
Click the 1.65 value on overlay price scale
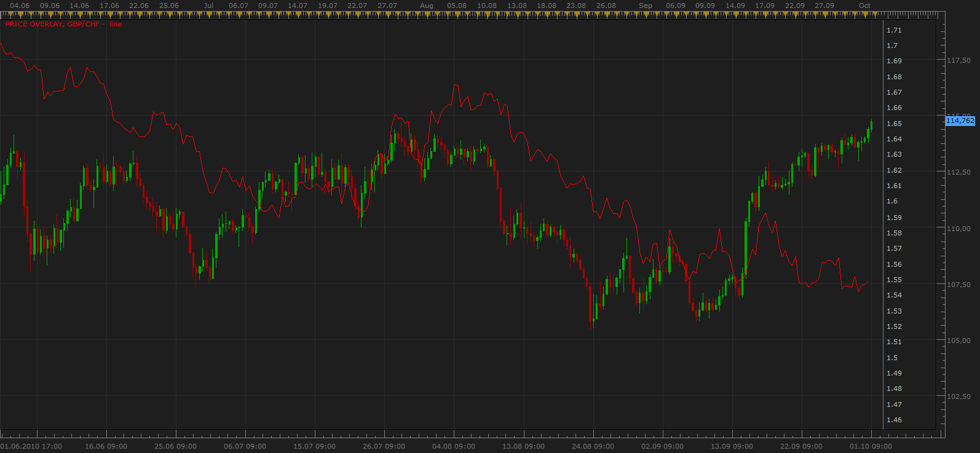pyautogui.click(x=894, y=124)
